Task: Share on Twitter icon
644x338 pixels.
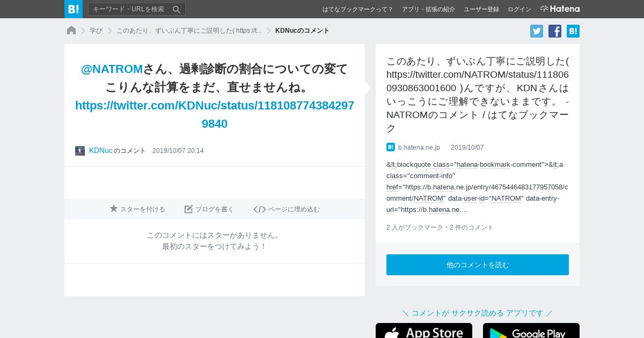Action: 537,31
